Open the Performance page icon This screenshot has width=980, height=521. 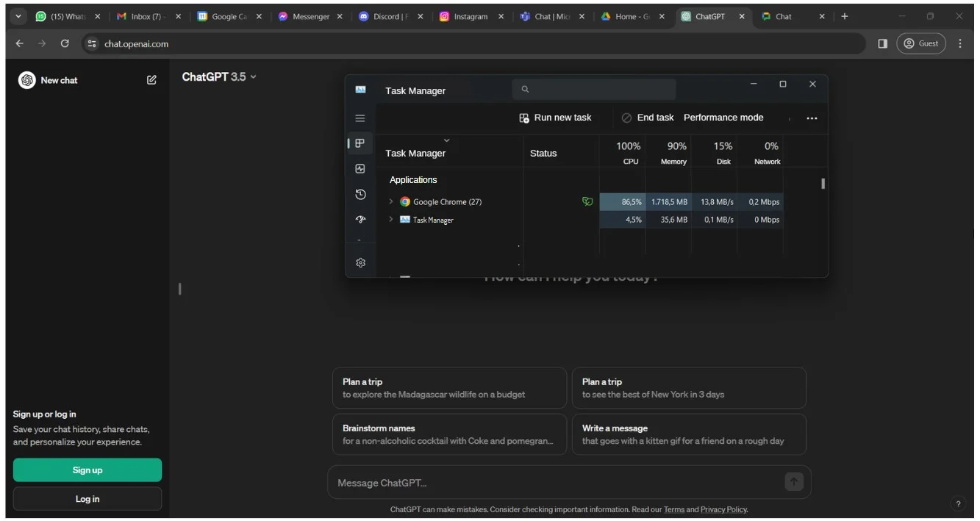click(360, 169)
